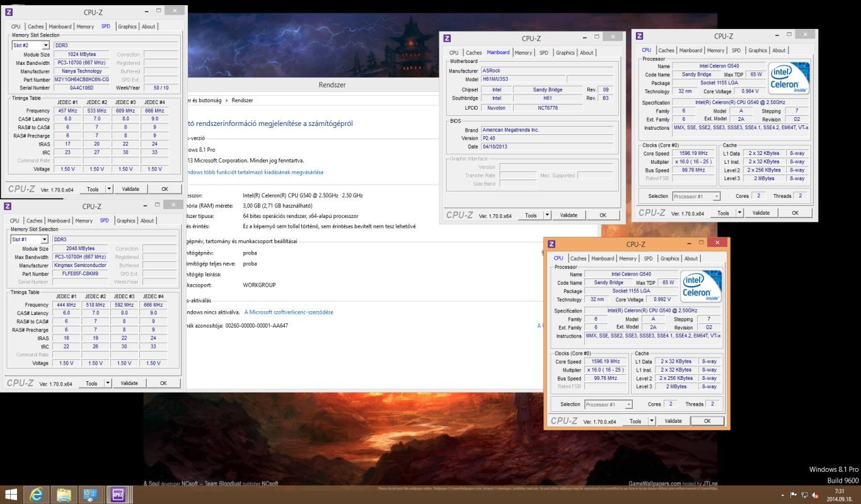Open the Windows Start button
The image size is (861, 504).
pos(11,494)
